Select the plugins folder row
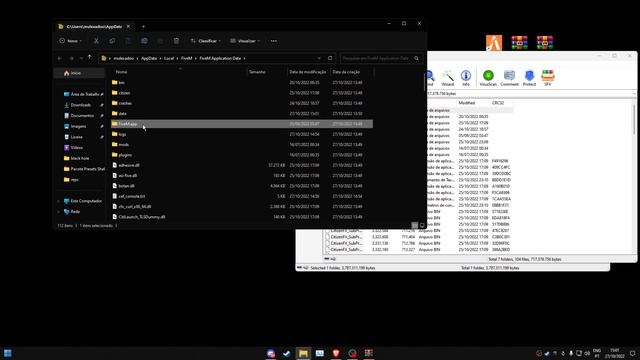The width and height of the screenshot is (640, 360). [x=242, y=155]
